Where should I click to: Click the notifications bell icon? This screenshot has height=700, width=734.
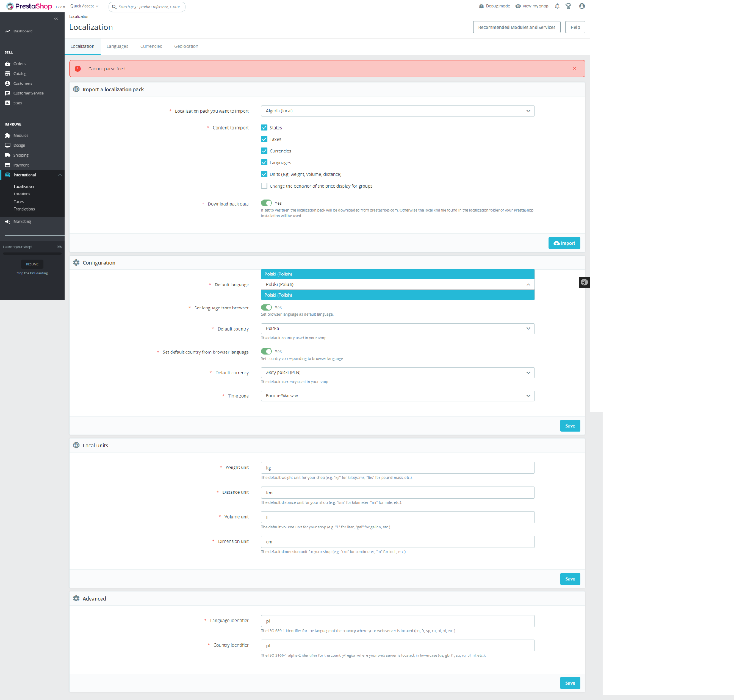(557, 6)
